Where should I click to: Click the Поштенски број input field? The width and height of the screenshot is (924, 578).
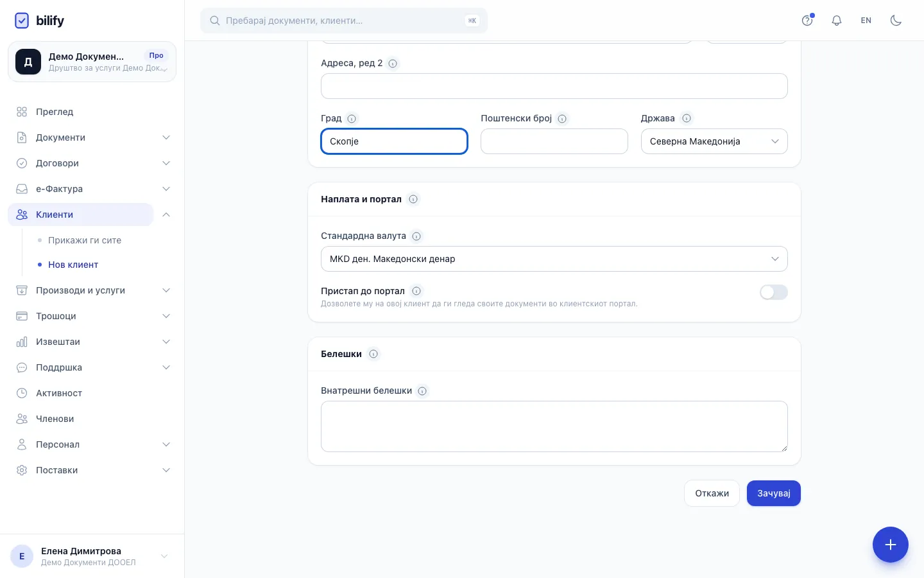pos(554,141)
